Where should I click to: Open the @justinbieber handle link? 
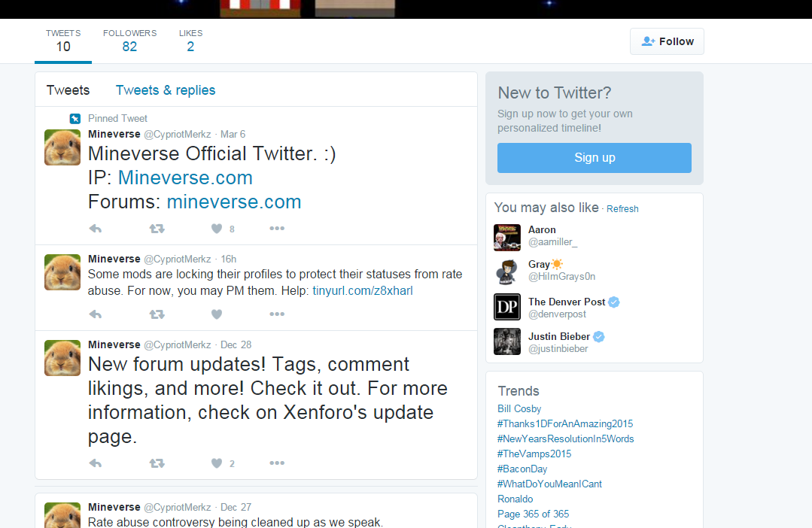coord(558,349)
